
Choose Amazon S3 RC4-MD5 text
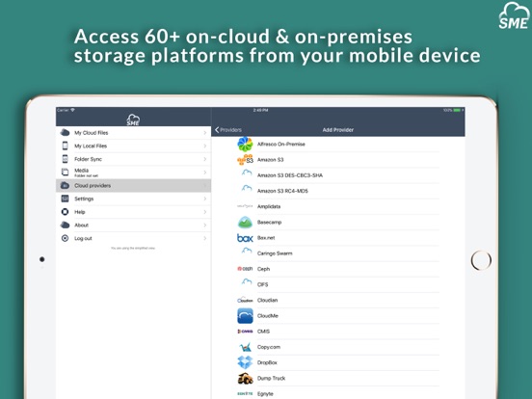pos(282,191)
